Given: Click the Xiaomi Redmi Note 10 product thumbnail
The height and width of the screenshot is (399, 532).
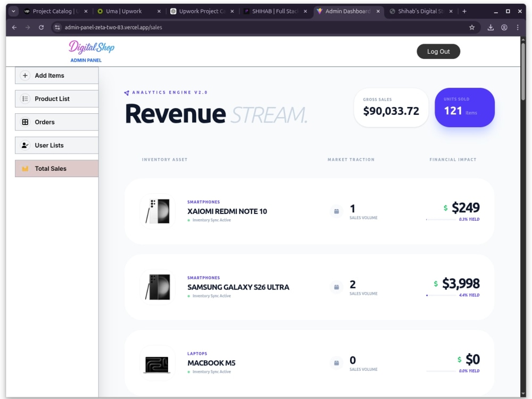Looking at the screenshot, I should tap(157, 211).
